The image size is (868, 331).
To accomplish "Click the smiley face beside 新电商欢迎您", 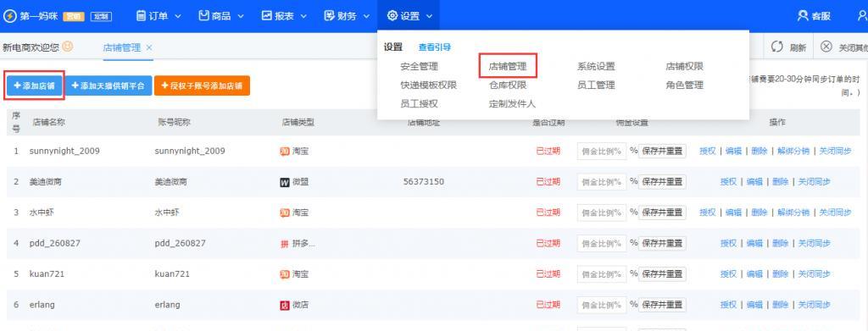I will [68, 47].
